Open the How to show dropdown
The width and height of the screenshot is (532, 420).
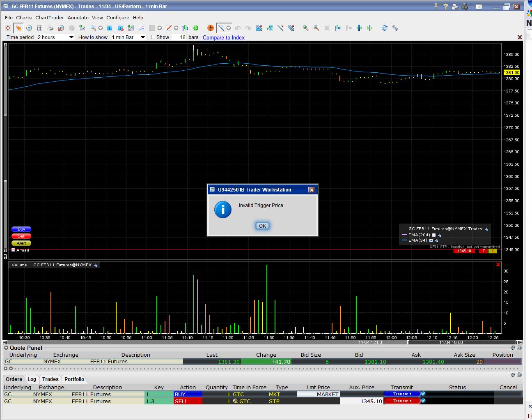click(142, 37)
